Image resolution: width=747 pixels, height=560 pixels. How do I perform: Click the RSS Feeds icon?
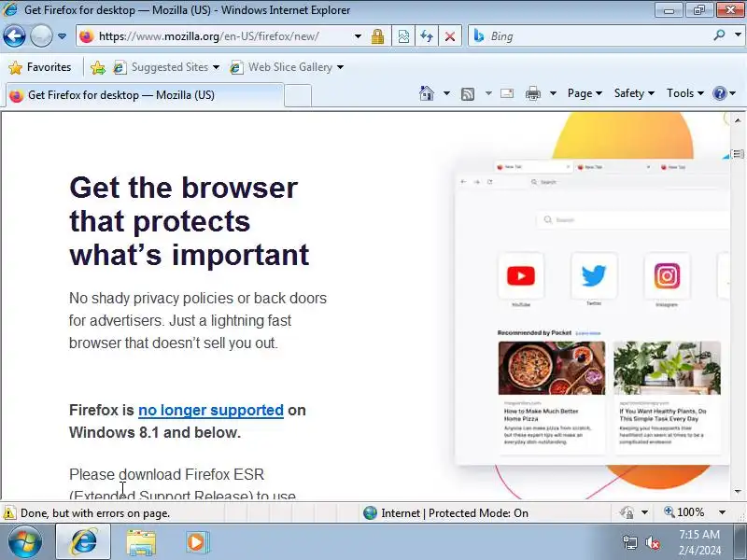click(x=468, y=94)
